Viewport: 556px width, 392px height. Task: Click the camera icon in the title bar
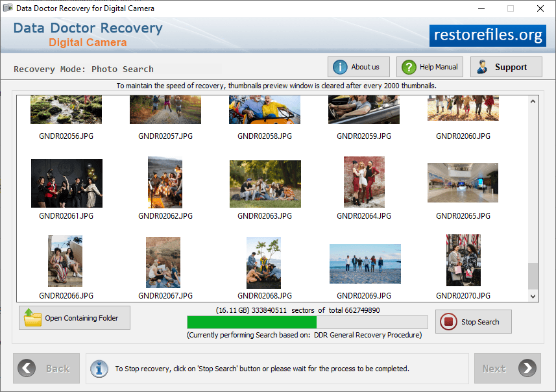click(x=8, y=8)
